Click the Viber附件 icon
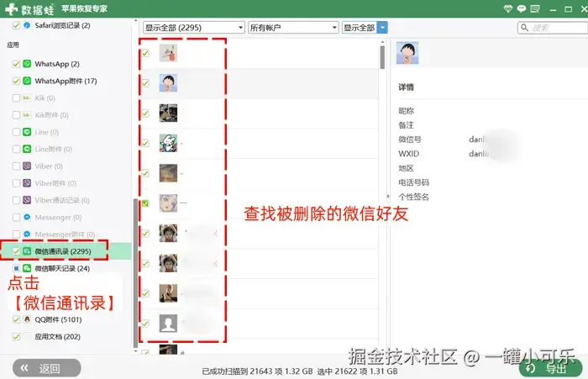This screenshot has height=379, width=588. [x=27, y=183]
